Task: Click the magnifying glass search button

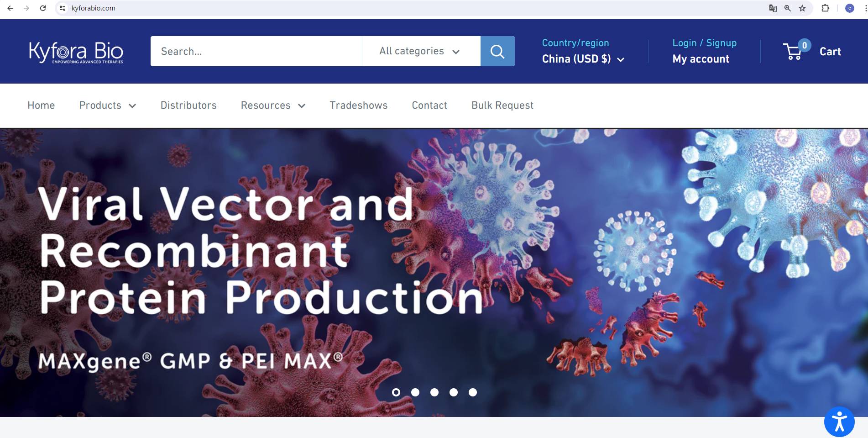Action: click(x=497, y=51)
